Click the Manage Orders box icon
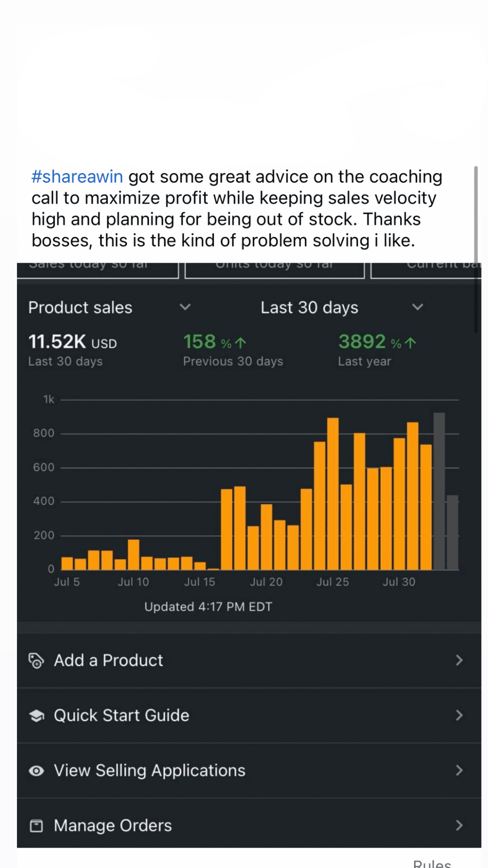 pyautogui.click(x=36, y=826)
